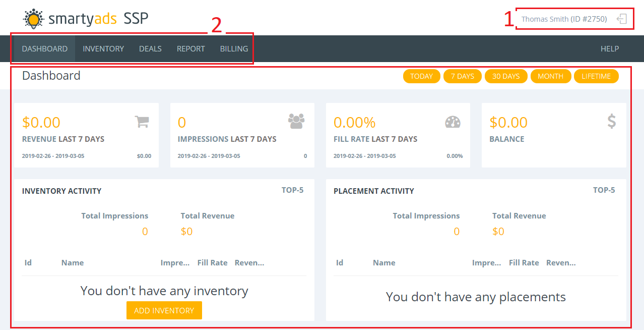Image resolution: width=644 pixels, height=330 pixels.
Task: Open the INVENTORY tab
Action: tap(103, 48)
